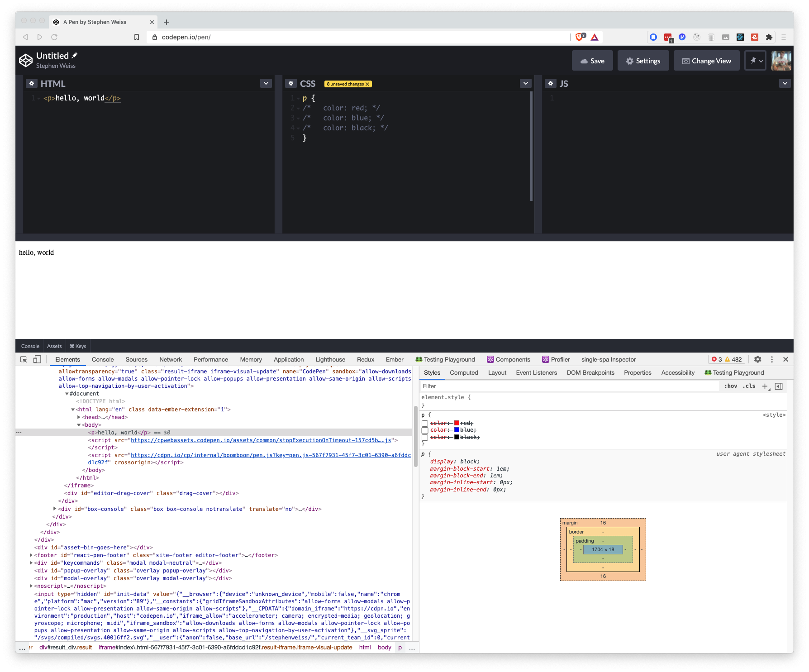Click the CodePen logo icon

click(x=26, y=60)
